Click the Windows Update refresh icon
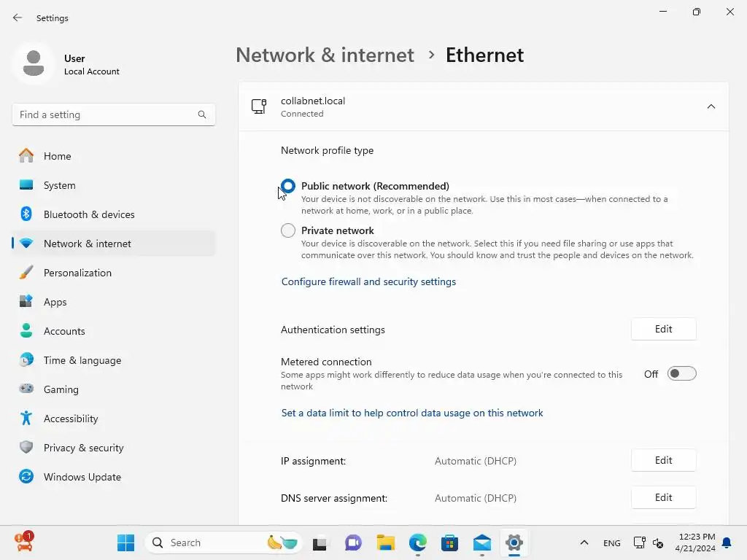 26,476
